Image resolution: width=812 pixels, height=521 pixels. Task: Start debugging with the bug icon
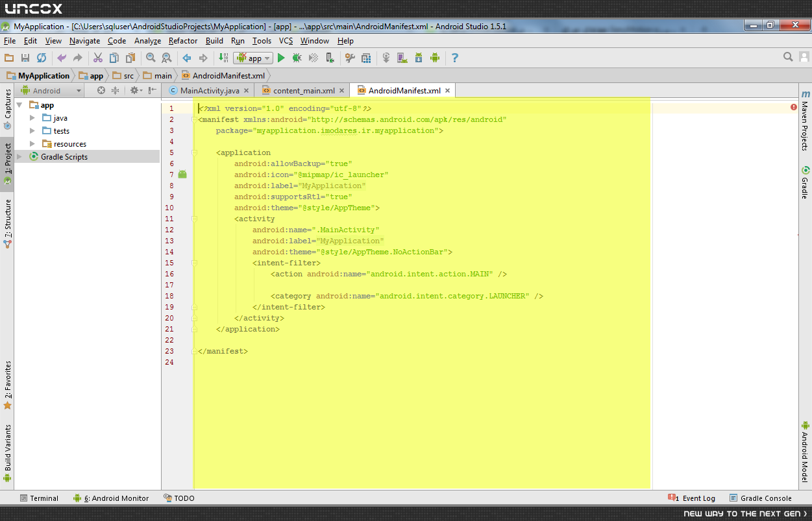point(297,58)
